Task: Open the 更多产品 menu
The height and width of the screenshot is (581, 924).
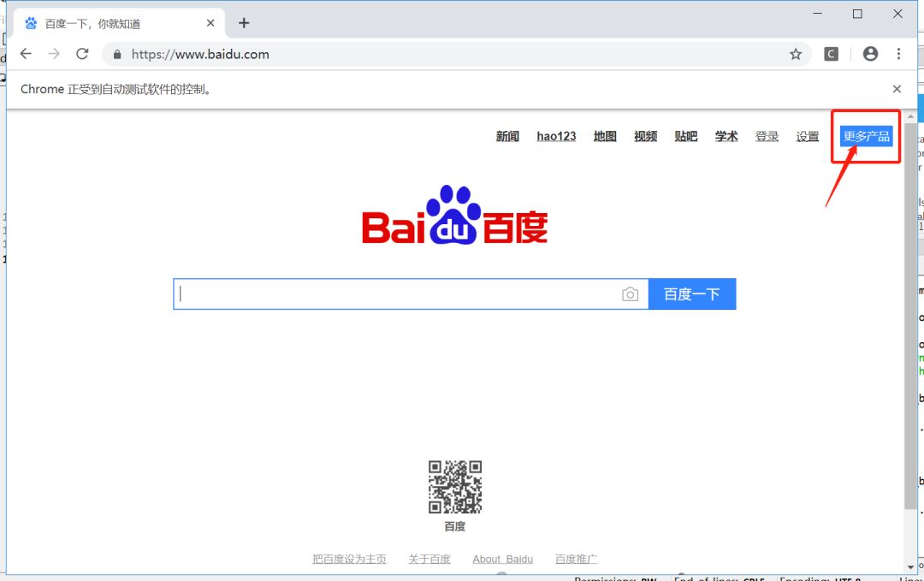Action: tap(866, 136)
